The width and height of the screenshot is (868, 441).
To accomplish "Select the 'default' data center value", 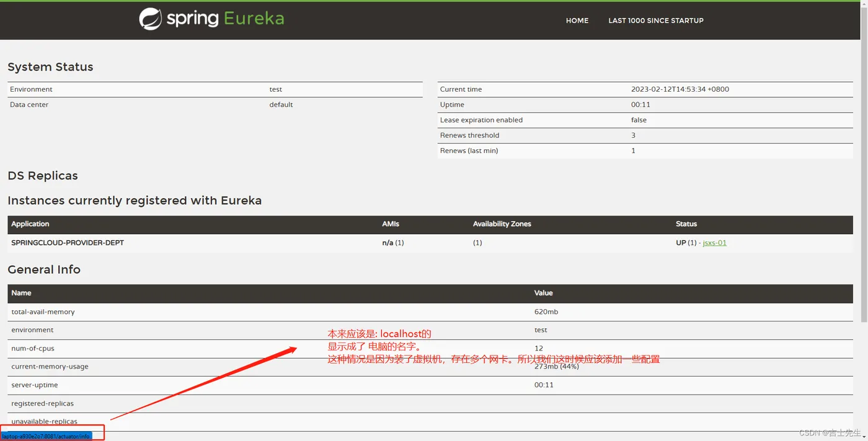I will (x=281, y=105).
